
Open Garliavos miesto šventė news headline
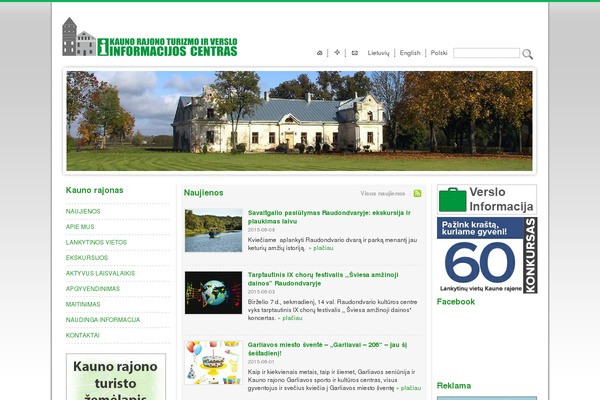(x=327, y=349)
